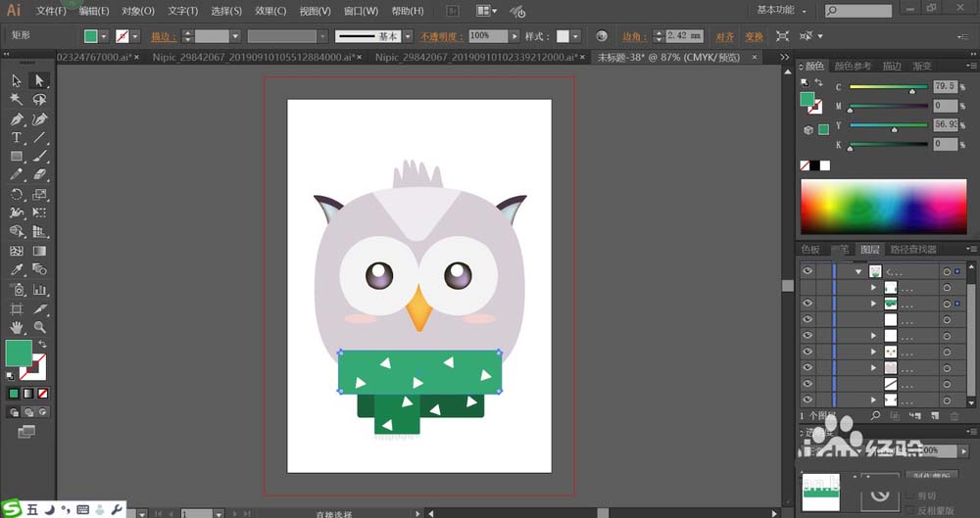980x518 pixels.
Task: Open the 基本功能 workspace switcher
Action: pos(781,10)
